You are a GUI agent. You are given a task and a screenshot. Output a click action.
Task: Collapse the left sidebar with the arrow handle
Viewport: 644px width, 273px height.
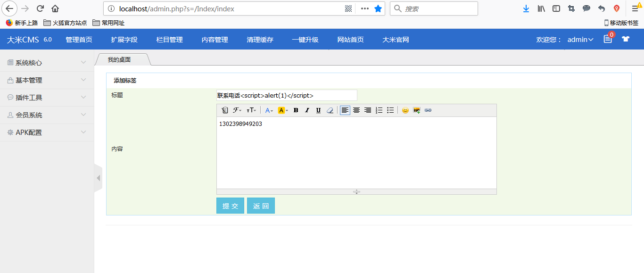(98, 178)
